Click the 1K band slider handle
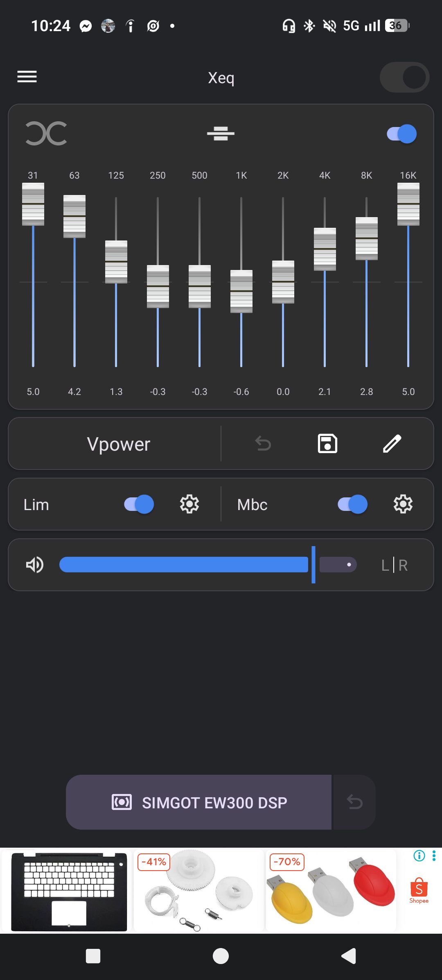442x980 pixels. point(241,291)
